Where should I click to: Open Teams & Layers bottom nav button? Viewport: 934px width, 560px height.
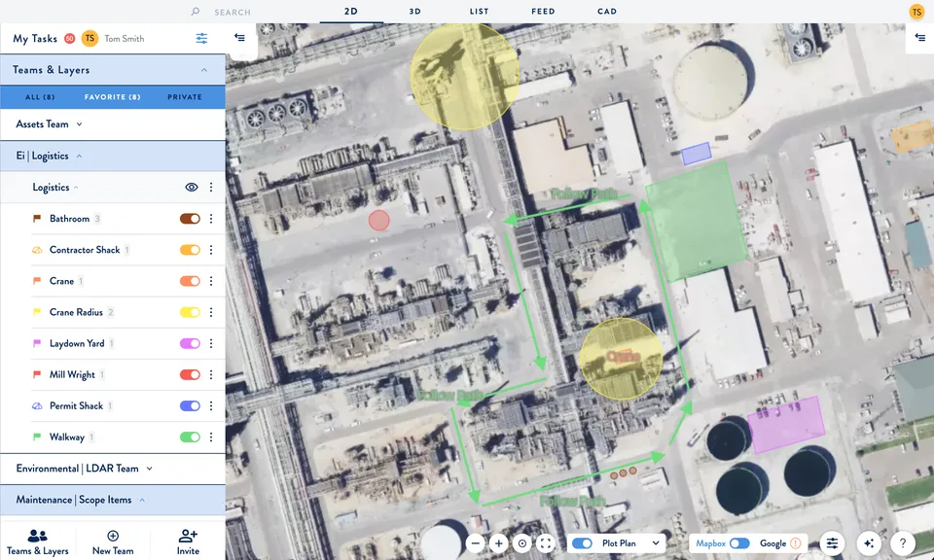38,542
